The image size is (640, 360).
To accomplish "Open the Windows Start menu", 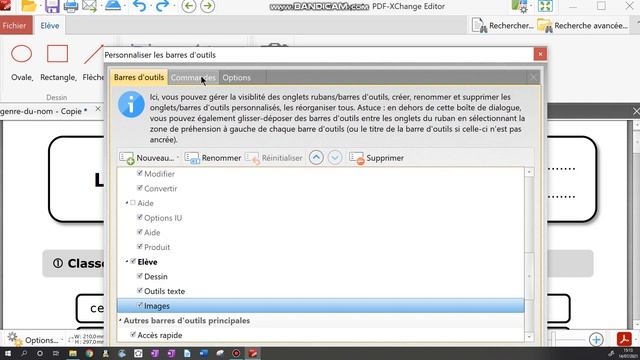I will tap(8, 353).
